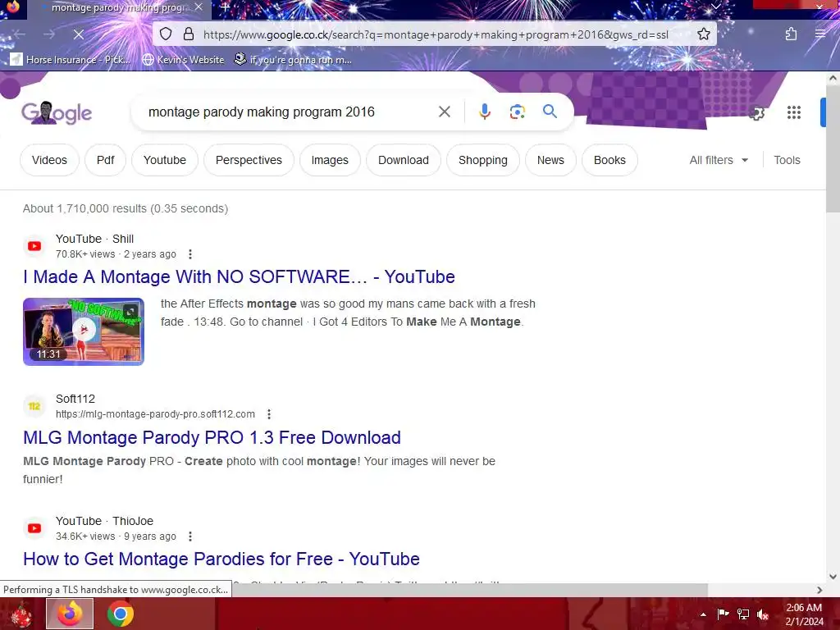The image size is (840, 630).
Task: Open MLG Montage Parody PRO 1.3 Free Download
Action: pos(212,438)
